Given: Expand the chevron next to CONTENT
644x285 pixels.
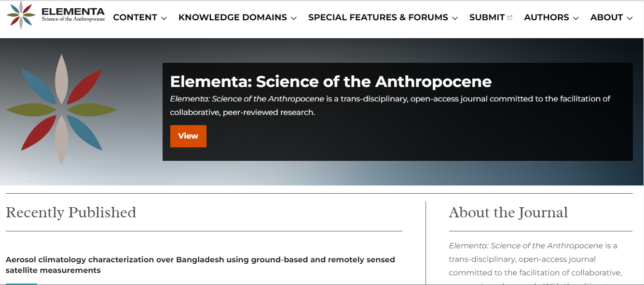Looking at the screenshot, I should click(x=164, y=18).
